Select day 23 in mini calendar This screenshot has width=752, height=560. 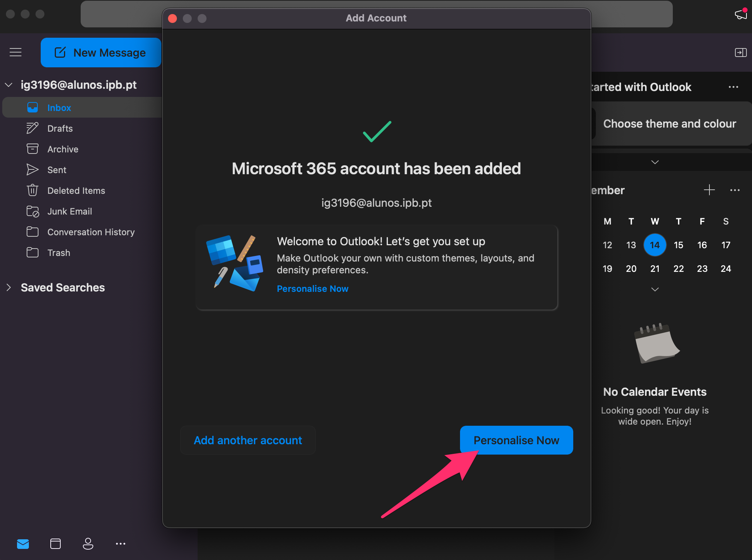[x=702, y=269]
